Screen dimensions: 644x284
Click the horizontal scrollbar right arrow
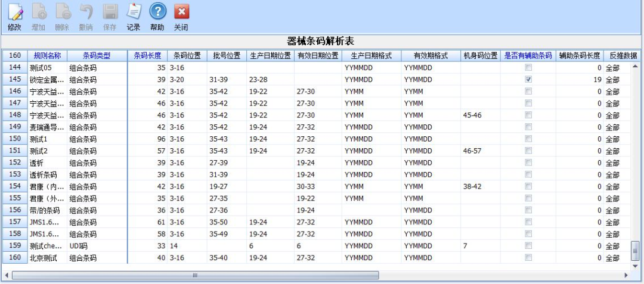point(626,275)
